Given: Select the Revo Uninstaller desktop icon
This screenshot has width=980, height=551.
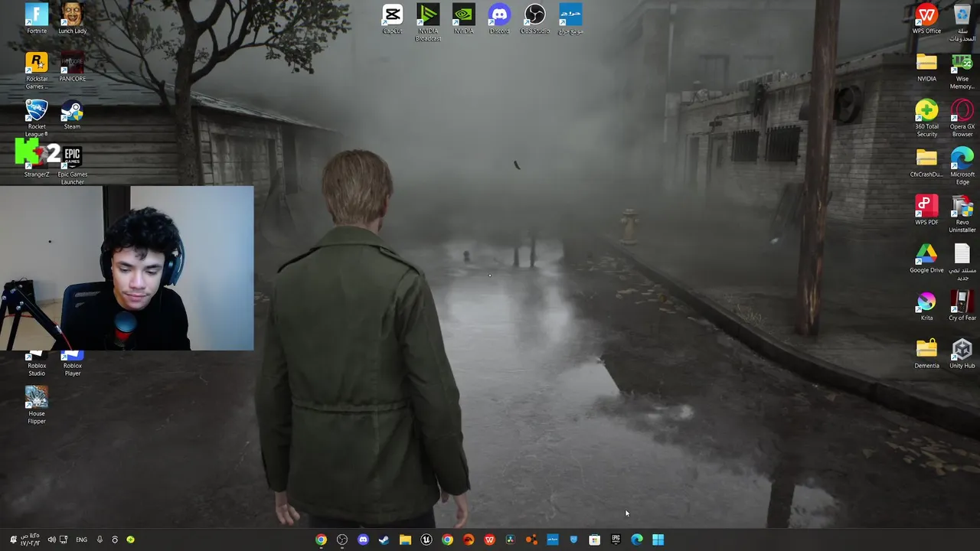Looking at the screenshot, I should point(962,214).
